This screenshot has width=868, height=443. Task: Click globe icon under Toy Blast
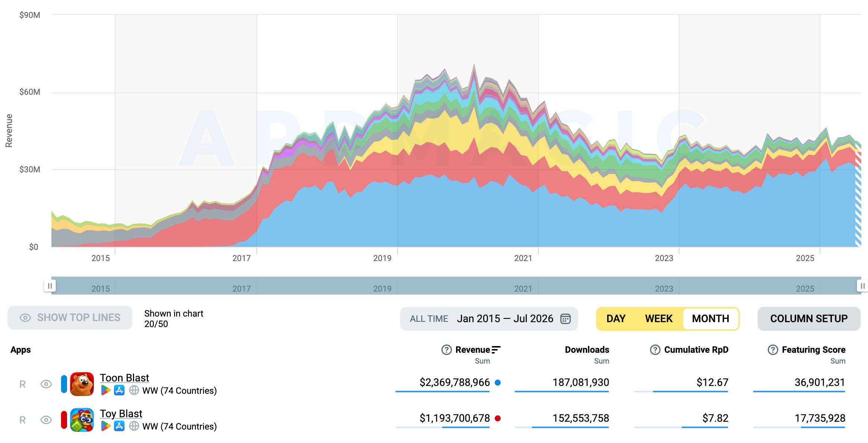point(134,426)
